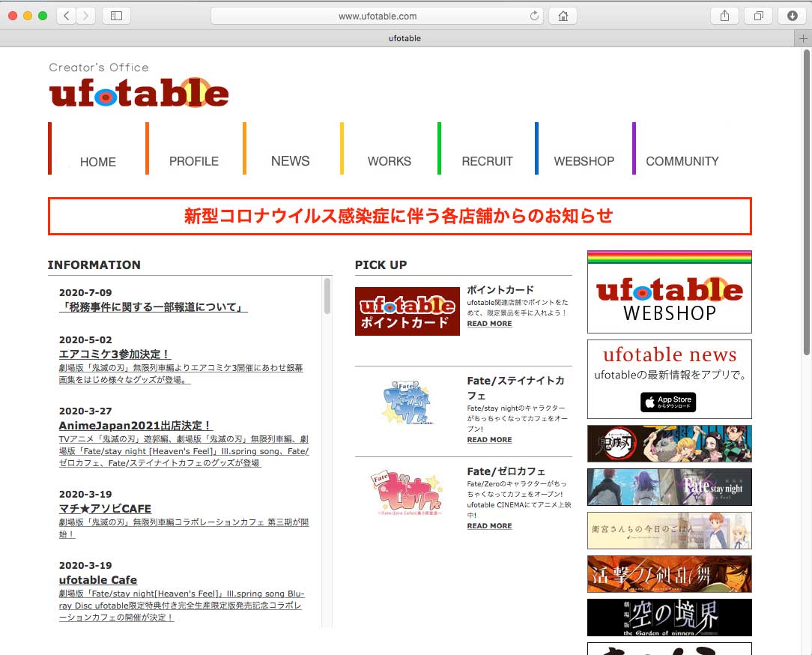Click READ MORE under ポイントカード
This screenshot has height=655, width=812.
(489, 324)
